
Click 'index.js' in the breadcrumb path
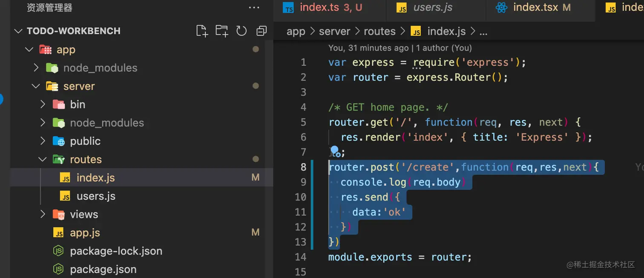click(x=446, y=32)
